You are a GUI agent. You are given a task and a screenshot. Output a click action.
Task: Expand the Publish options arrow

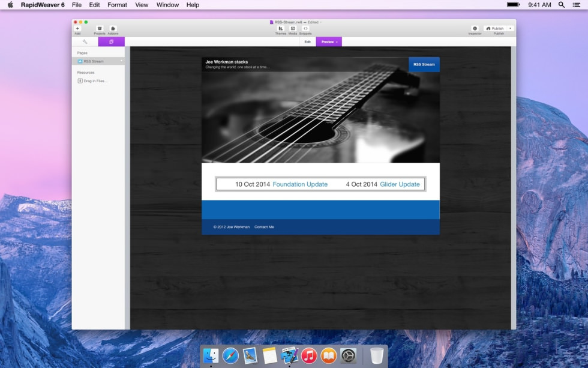(511, 28)
